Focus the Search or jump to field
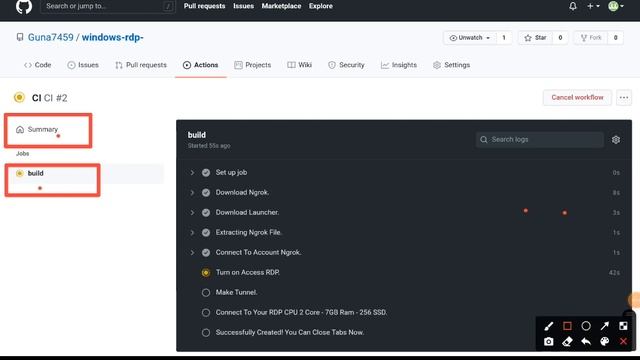 click(x=108, y=6)
